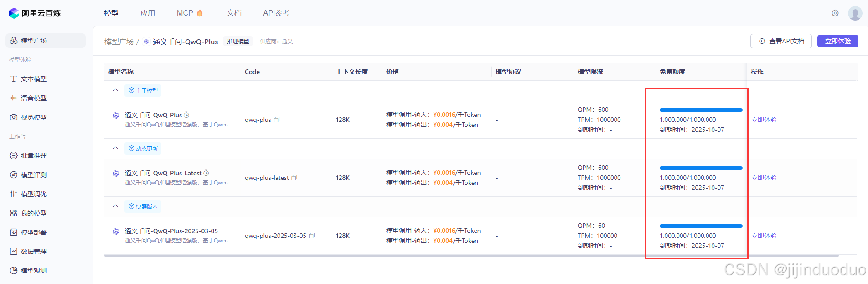Click the 快照版本 tag
This screenshot has height=284, width=868.
tap(143, 206)
